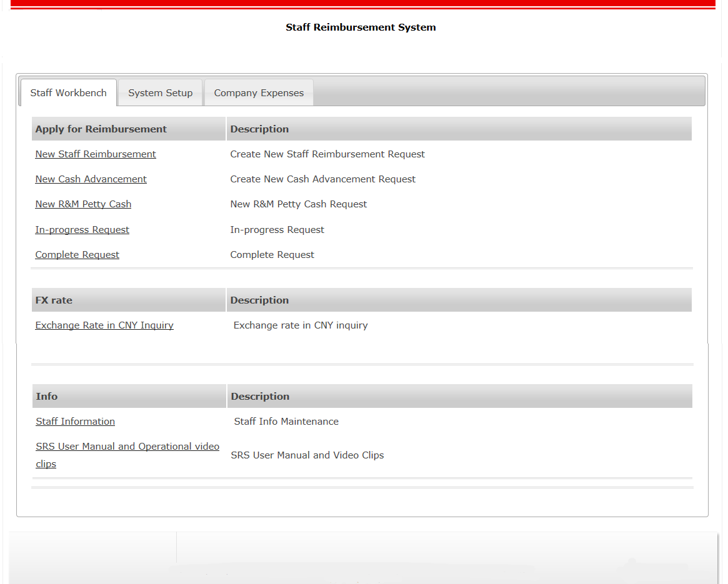Click the SRS User Manual and Video Clips description
The image size is (728, 584).
(307, 455)
